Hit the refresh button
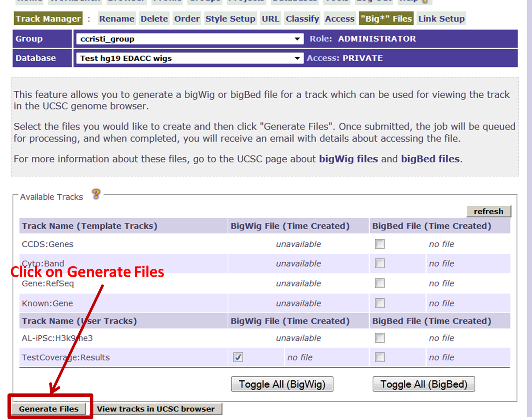This screenshot has width=532, height=419. 488,211
